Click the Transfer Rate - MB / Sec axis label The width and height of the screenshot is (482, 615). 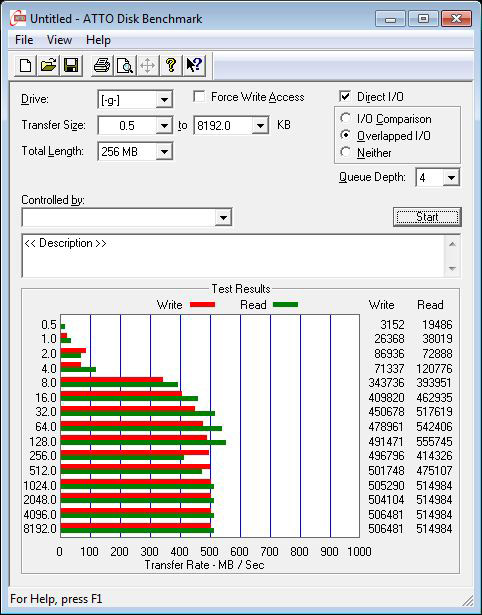coord(204,565)
